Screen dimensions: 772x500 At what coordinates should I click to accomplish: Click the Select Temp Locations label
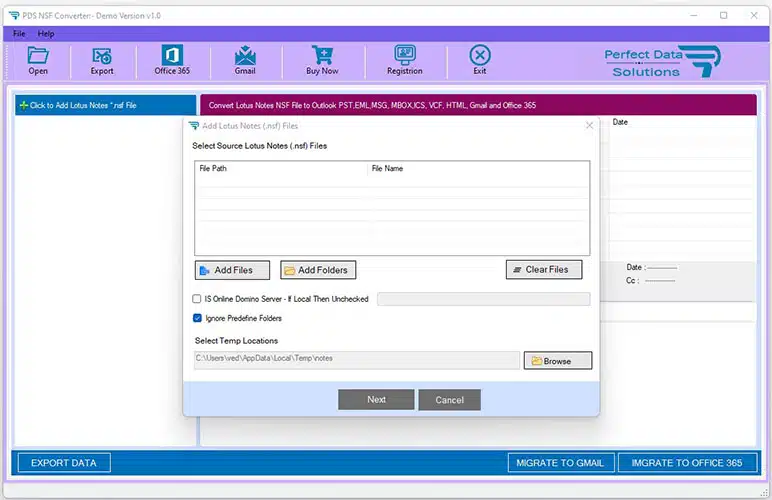[236, 341]
